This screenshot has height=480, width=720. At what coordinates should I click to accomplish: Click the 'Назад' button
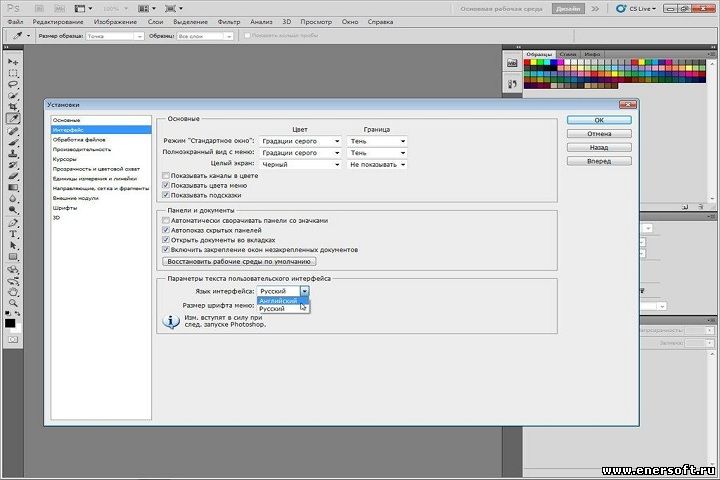coord(599,147)
